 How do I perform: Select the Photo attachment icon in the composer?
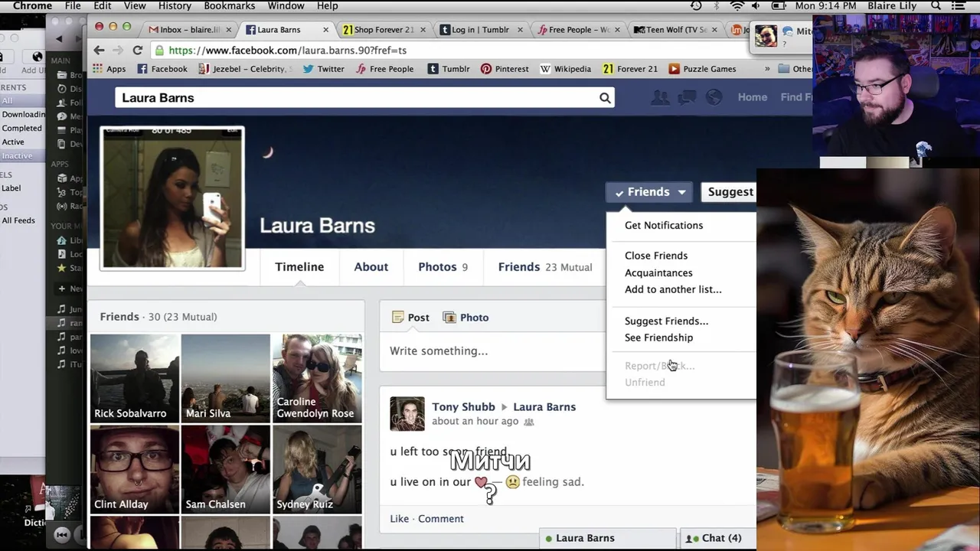point(449,318)
